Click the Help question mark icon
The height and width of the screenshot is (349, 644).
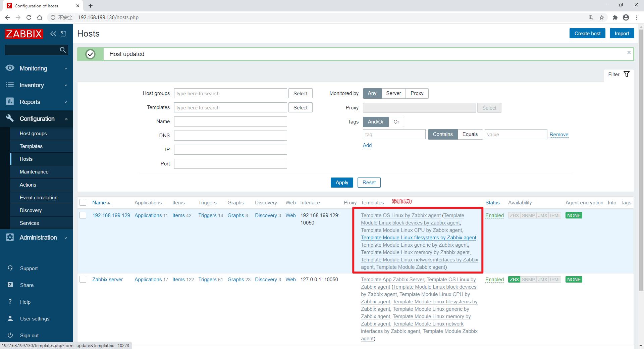(x=10, y=302)
